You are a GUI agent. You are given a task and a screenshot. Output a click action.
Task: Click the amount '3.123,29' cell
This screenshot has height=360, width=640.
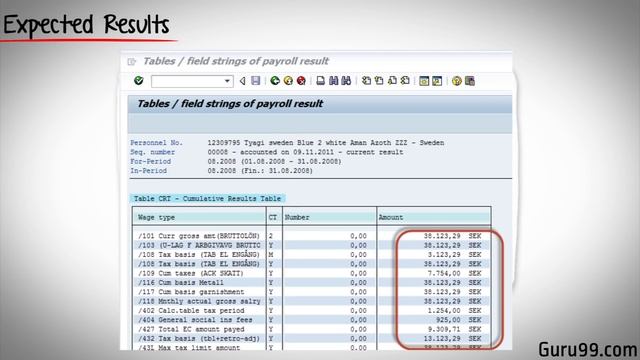pos(444,255)
